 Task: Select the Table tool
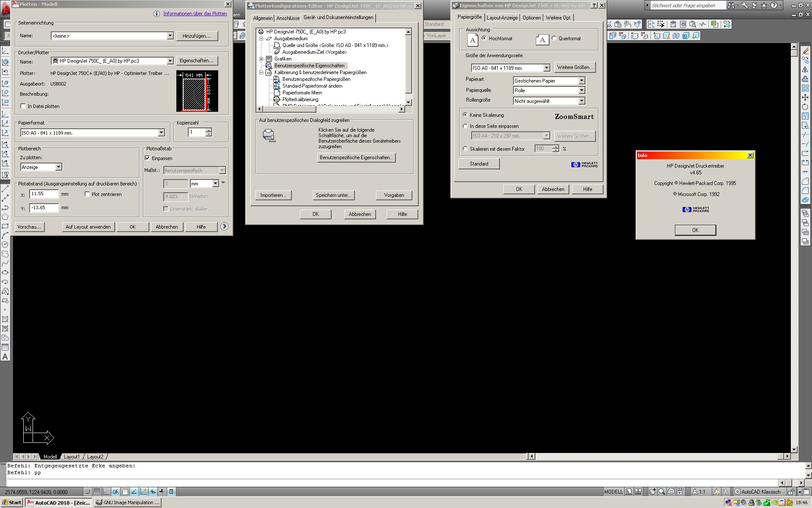tap(5, 347)
